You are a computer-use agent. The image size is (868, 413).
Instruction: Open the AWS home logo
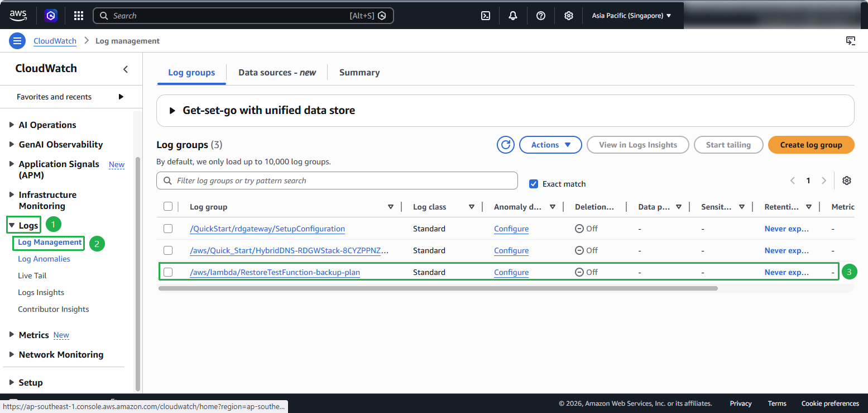coord(19,16)
